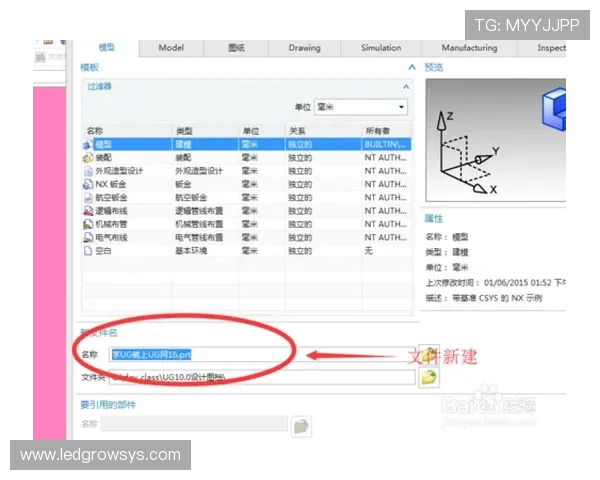Select the 外观造型设计 template name
Viewport: 600px width, 480px height.
pyautogui.click(x=119, y=171)
